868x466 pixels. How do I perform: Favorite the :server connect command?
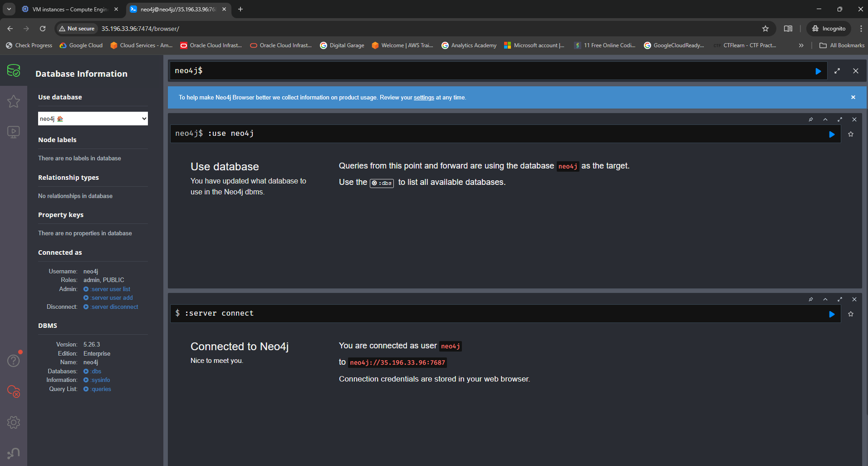851,314
